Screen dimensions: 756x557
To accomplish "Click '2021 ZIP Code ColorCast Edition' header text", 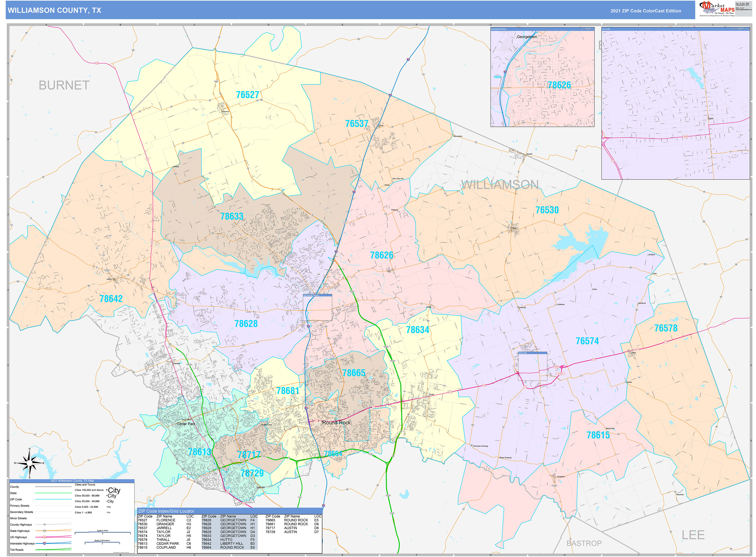I will [646, 11].
